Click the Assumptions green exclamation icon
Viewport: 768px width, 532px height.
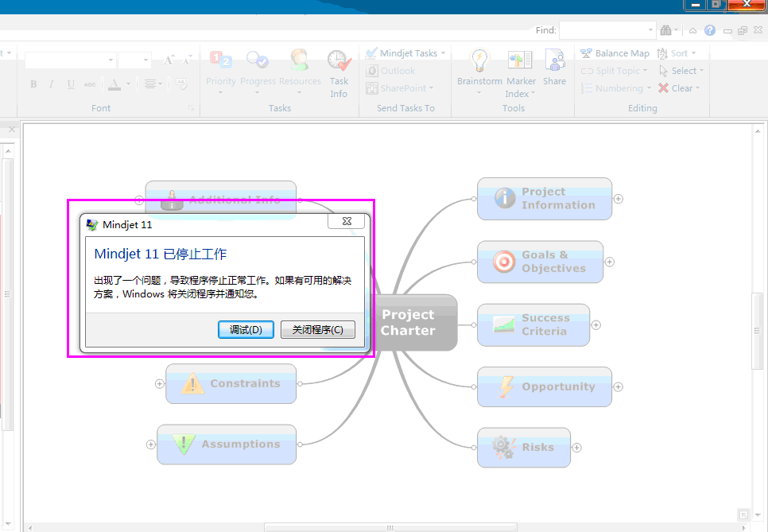coord(184,445)
